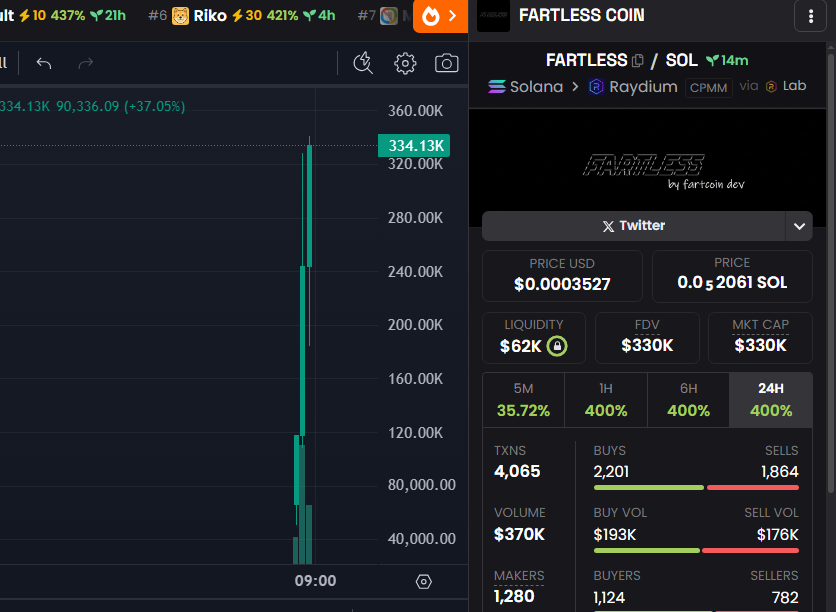Click the FDV $330K box

(x=647, y=338)
